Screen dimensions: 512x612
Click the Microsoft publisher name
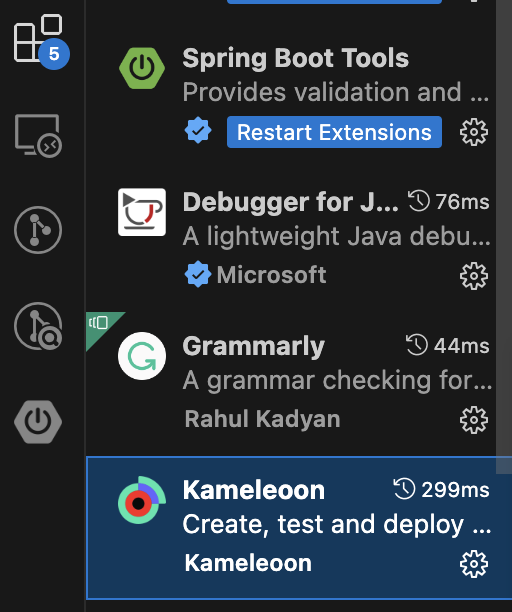(272, 275)
